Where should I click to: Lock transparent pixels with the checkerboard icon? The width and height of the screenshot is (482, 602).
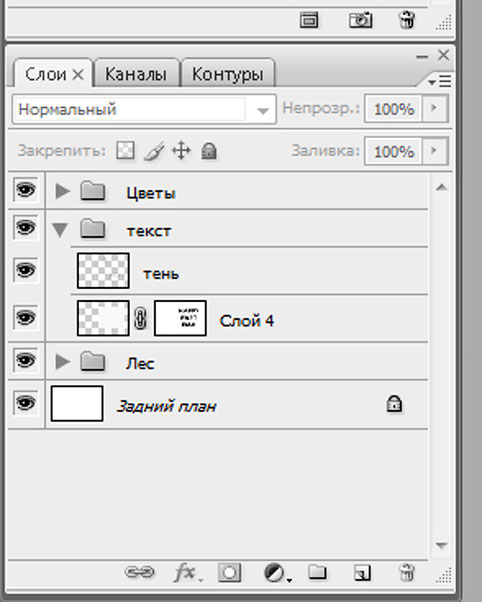point(125,150)
